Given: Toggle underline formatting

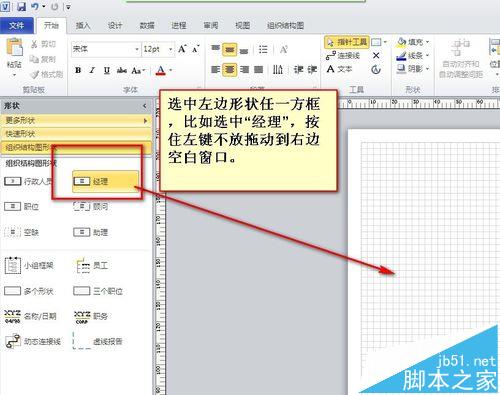Looking at the screenshot, I should [x=107, y=70].
